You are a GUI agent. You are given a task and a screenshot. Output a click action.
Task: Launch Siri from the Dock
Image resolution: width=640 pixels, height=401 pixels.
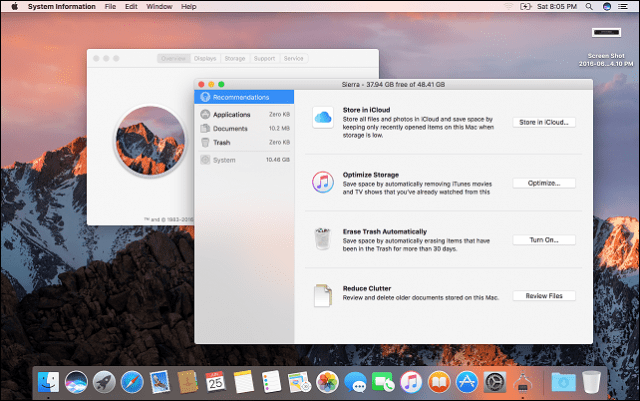click(76, 382)
